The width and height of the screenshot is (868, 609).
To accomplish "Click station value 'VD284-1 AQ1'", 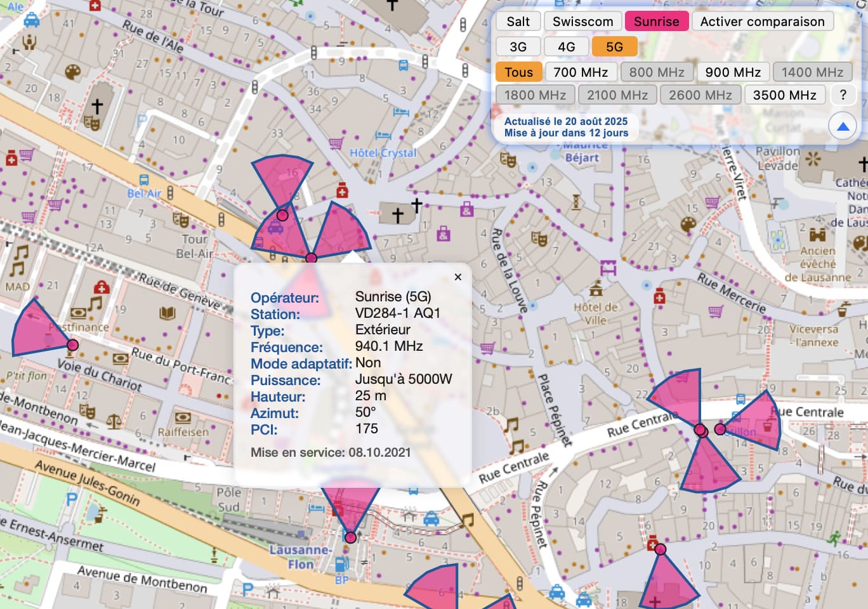I will [398, 313].
